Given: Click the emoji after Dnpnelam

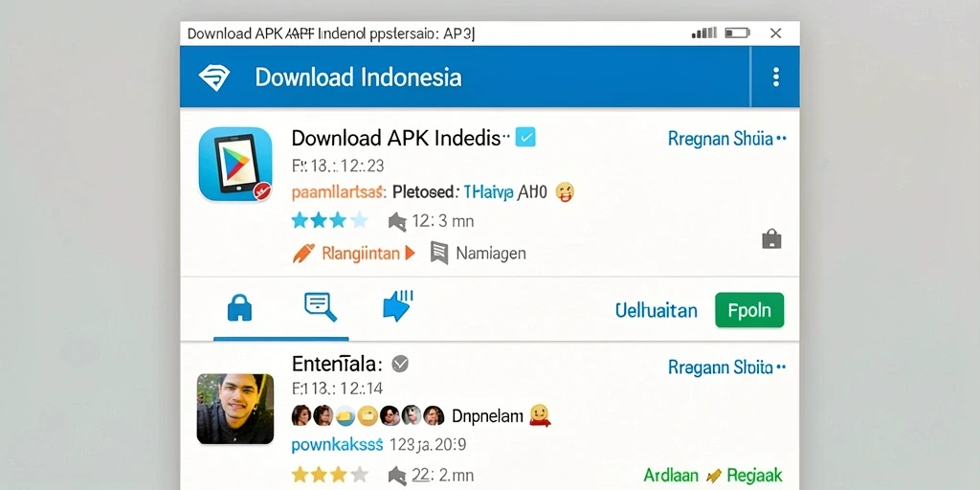Looking at the screenshot, I should point(540,415).
